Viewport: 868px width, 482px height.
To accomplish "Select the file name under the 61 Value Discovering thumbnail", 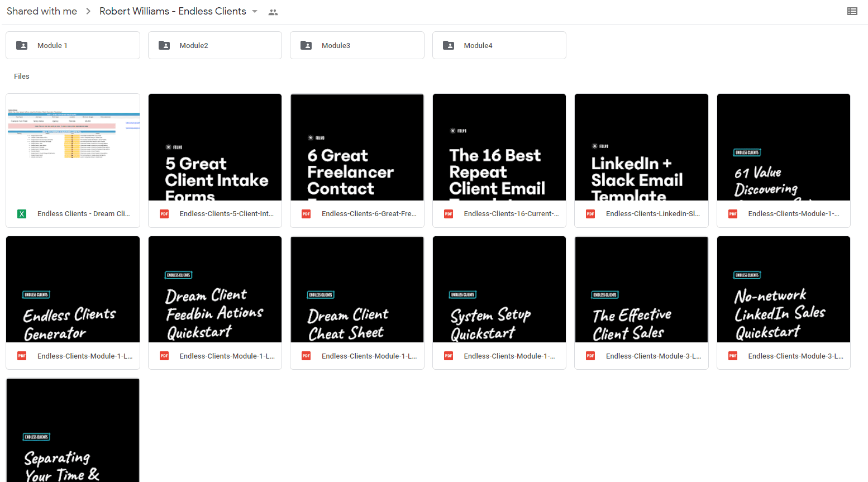I will (794, 214).
